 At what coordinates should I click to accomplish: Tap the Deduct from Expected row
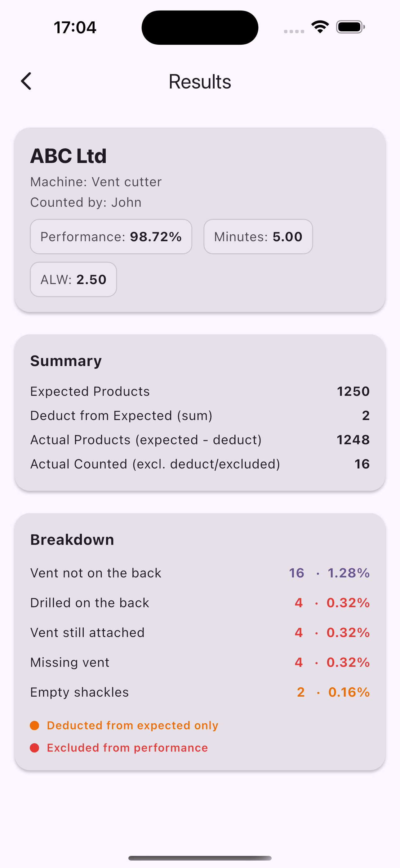tap(200, 415)
